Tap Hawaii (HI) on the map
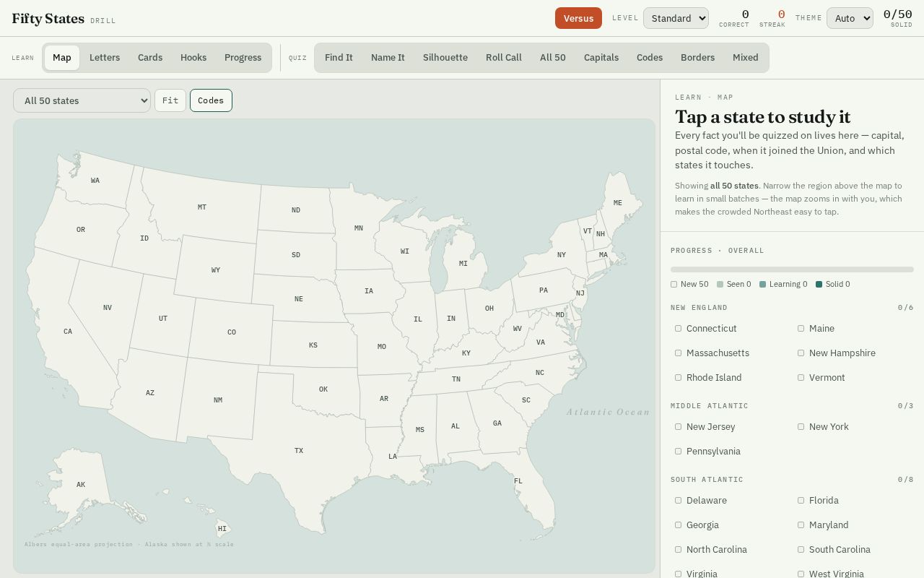This screenshot has height=578, width=924. pyautogui.click(x=222, y=529)
